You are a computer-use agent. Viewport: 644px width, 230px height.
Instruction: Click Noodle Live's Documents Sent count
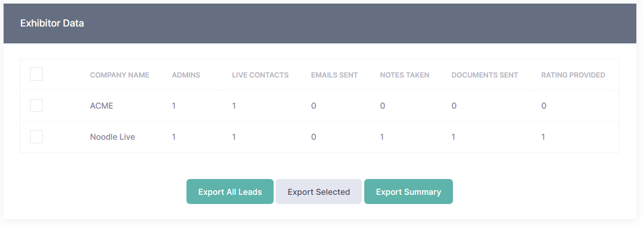pyautogui.click(x=453, y=137)
